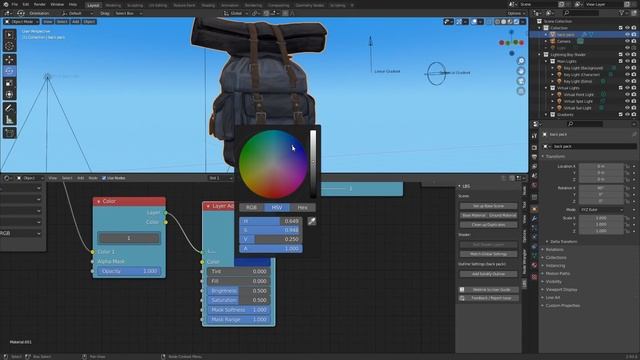Viewport: 640px width, 360px height.
Task: Hide the Lightning Boy Shader collection
Action: coord(627,55)
